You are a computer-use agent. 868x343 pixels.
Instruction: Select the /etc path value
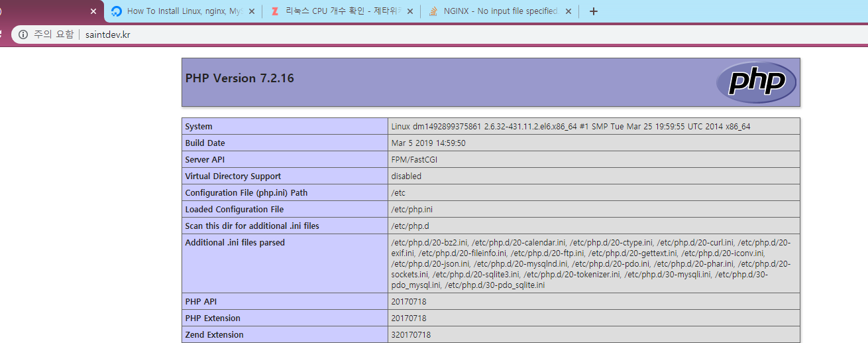point(398,193)
